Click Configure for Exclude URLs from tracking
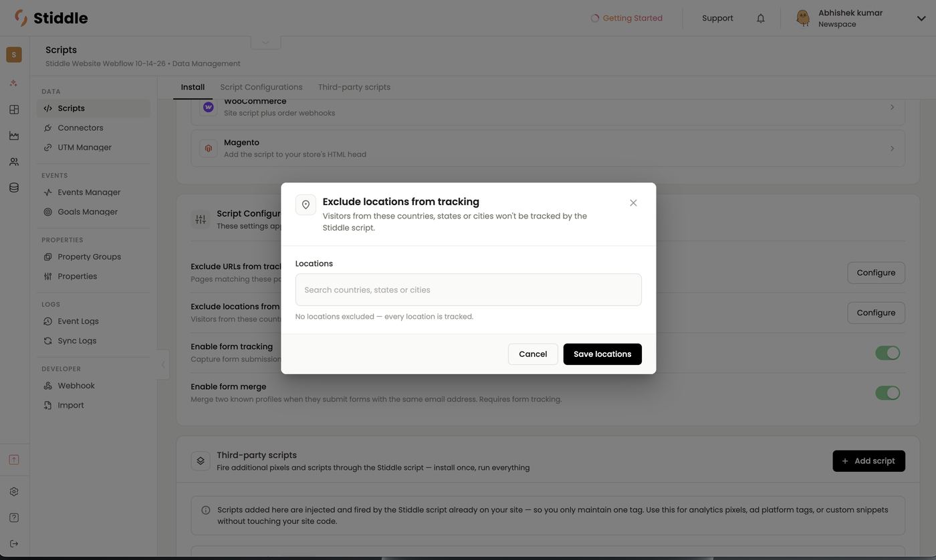 [876, 273]
